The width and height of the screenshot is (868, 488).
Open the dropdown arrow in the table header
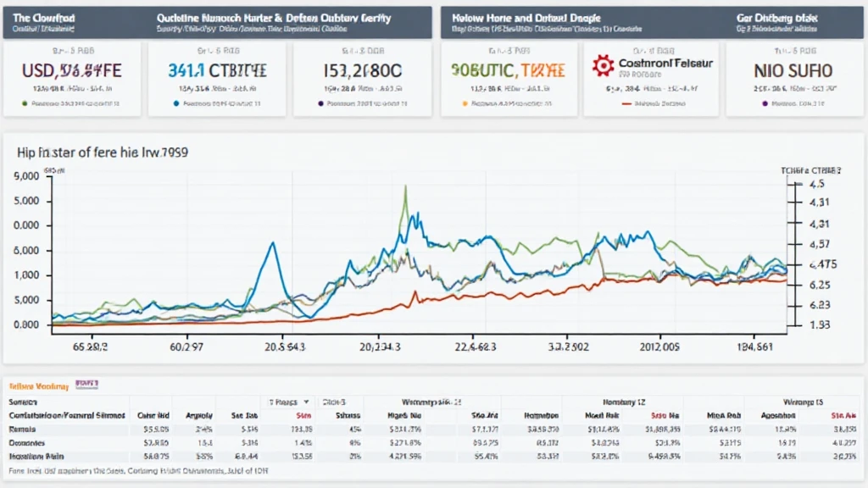pyautogui.click(x=305, y=401)
